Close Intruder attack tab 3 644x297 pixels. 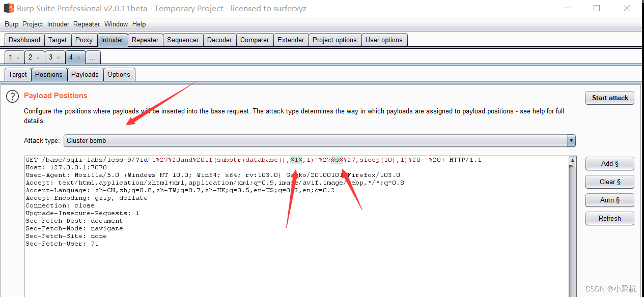point(58,57)
